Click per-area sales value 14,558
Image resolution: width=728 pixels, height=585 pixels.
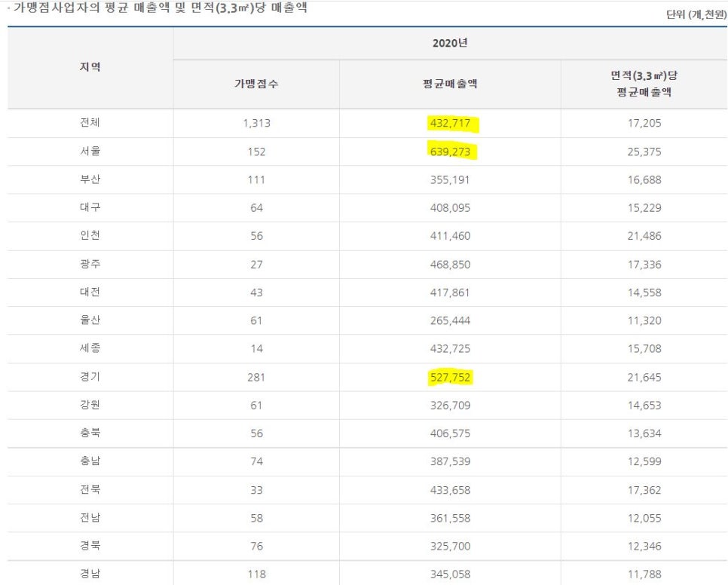click(x=644, y=293)
